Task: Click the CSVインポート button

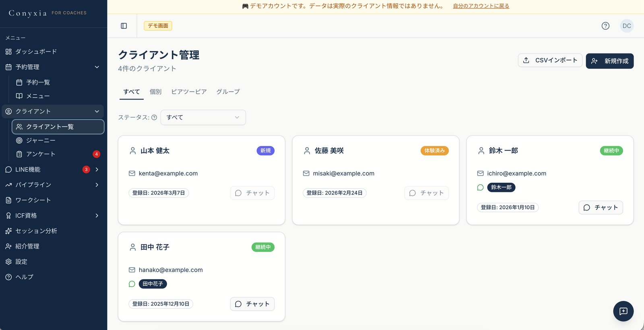Action: point(550,60)
